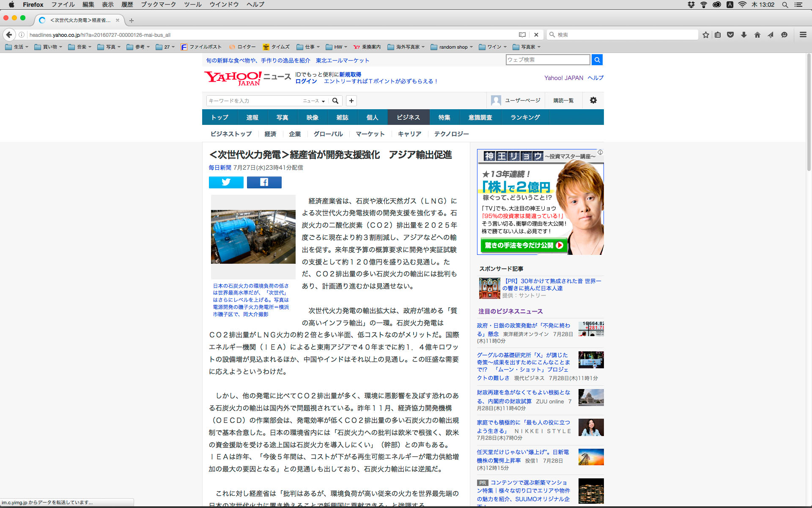Click the Facebook share button
This screenshot has width=812, height=508.
coord(264,182)
